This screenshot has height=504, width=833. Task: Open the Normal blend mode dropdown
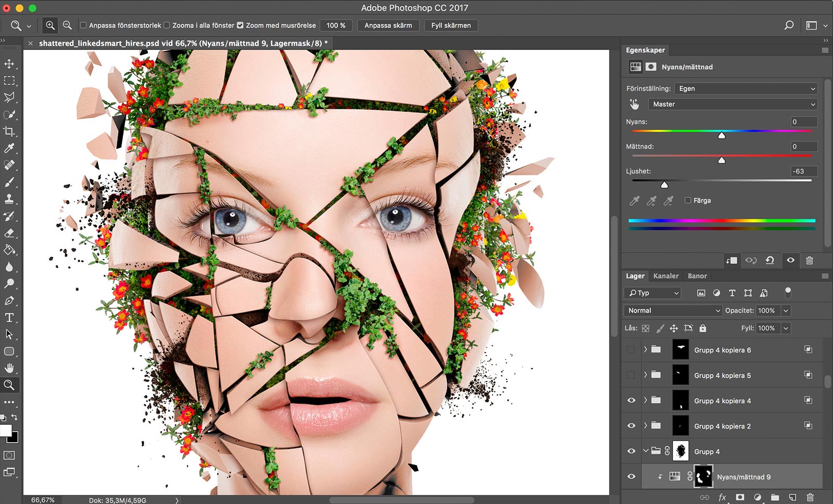click(673, 310)
